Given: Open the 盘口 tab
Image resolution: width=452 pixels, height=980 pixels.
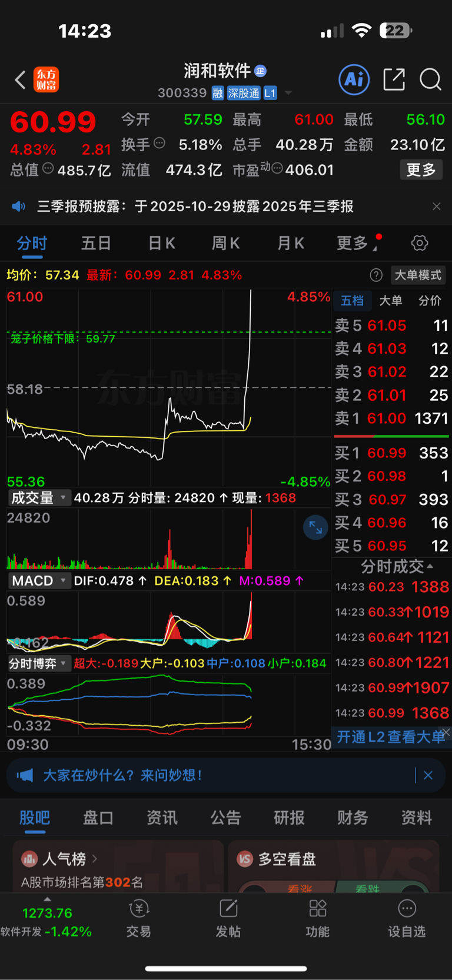Looking at the screenshot, I should click(x=98, y=818).
